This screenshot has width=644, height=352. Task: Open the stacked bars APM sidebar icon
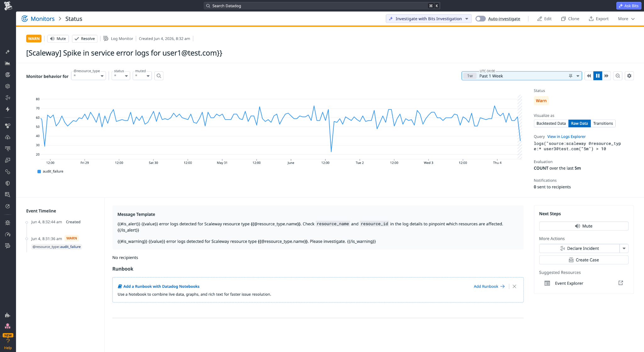(8, 149)
